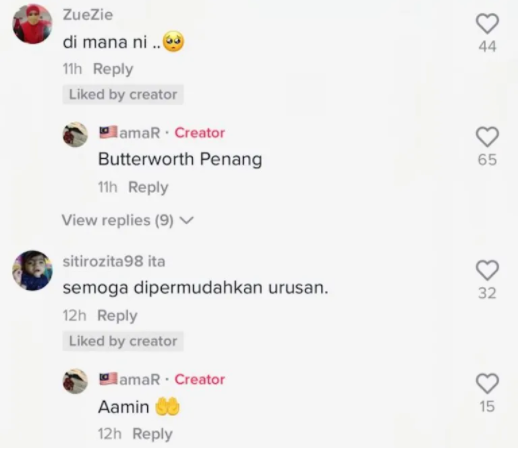Reply to the Aamin comment
Image resolution: width=518 pixels, height=451 pixels.
point(153,434)
